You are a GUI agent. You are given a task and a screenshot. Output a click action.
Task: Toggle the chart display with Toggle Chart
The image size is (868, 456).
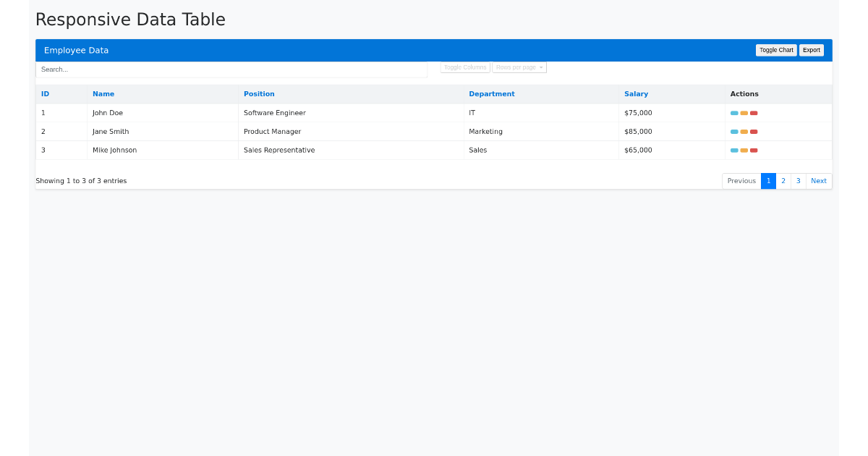pyautogui.click(x=776, y=50)
